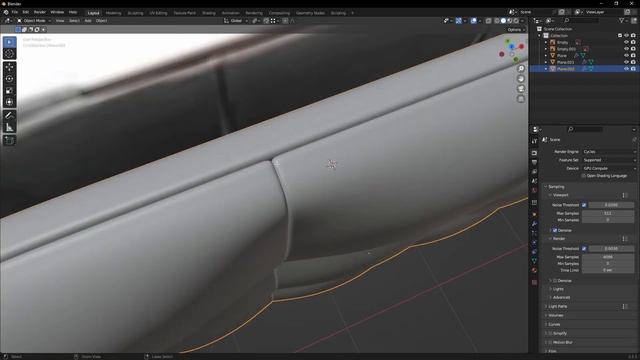The height and width of the screenshot is (360, 640).
Task: Select the Transform tool
Action: [x=9, y=102]
